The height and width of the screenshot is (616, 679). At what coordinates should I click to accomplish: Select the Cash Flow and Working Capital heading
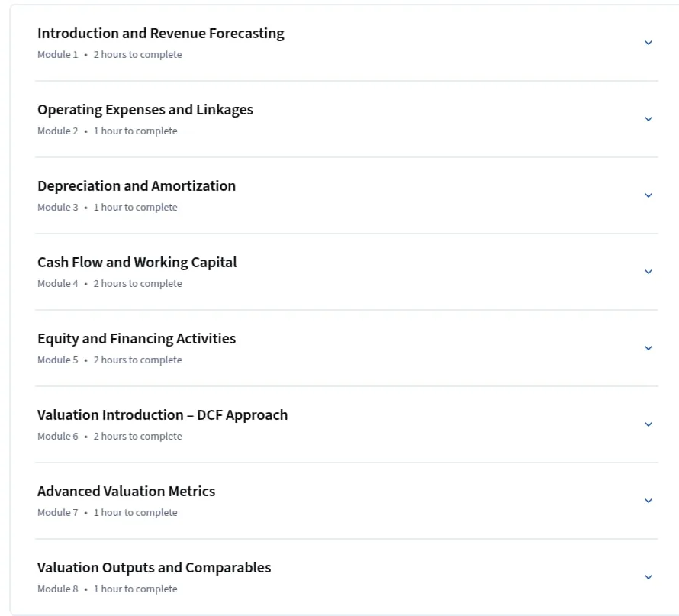pos(137,263)
